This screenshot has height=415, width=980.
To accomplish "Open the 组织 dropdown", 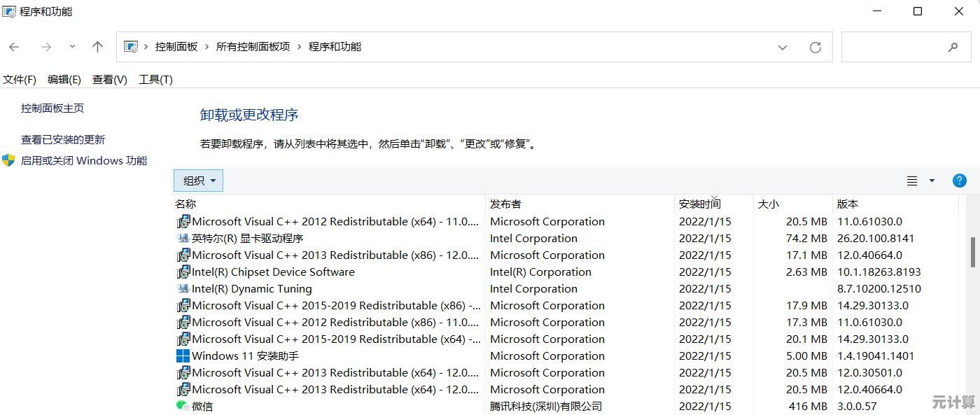I will 199,181.
